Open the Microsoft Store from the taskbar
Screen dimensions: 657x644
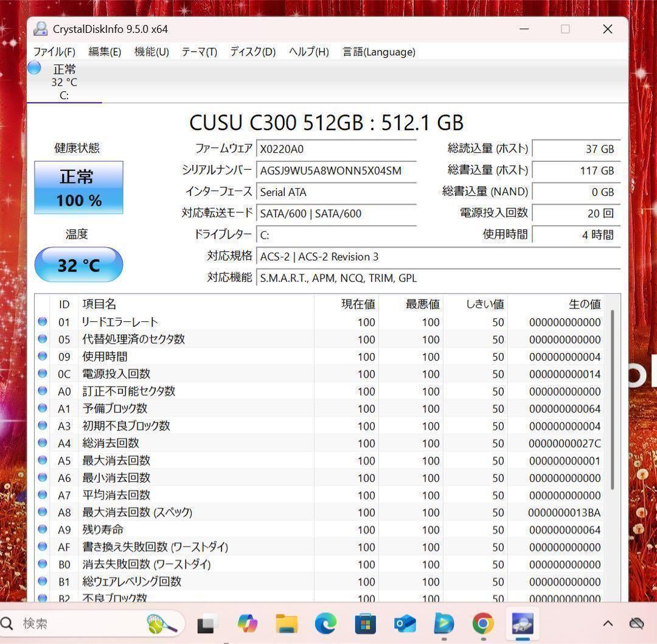click(365, 623)
